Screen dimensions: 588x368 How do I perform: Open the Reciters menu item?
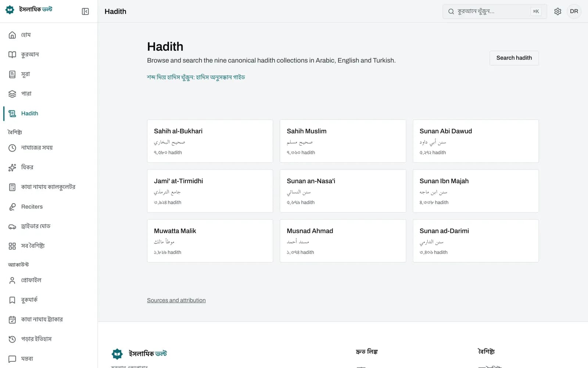pos(49,207)
